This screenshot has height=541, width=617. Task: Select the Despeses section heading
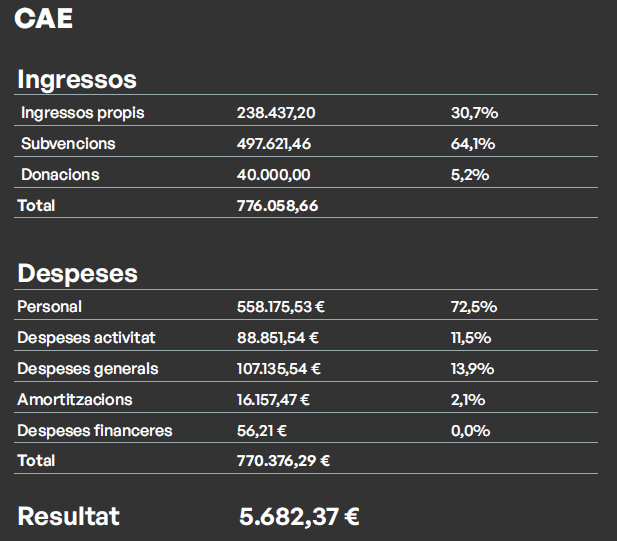77,273
